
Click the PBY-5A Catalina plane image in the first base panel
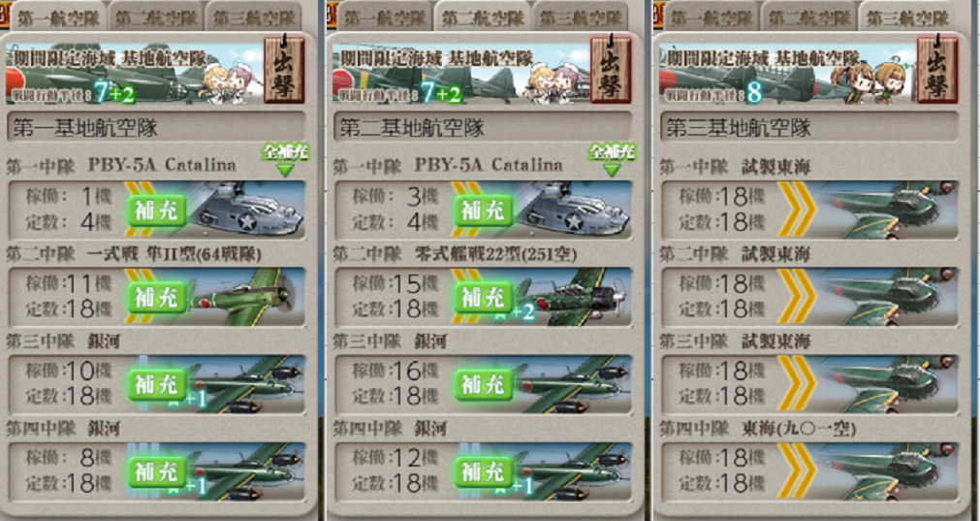247,210
